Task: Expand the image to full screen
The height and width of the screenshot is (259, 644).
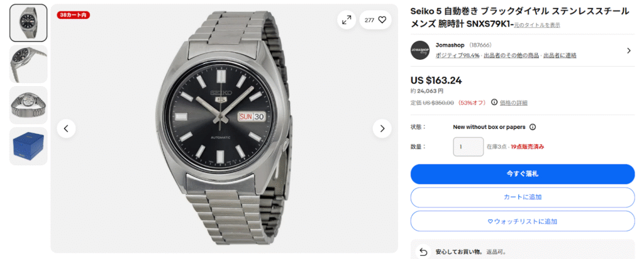Action: tap(347, 20)
